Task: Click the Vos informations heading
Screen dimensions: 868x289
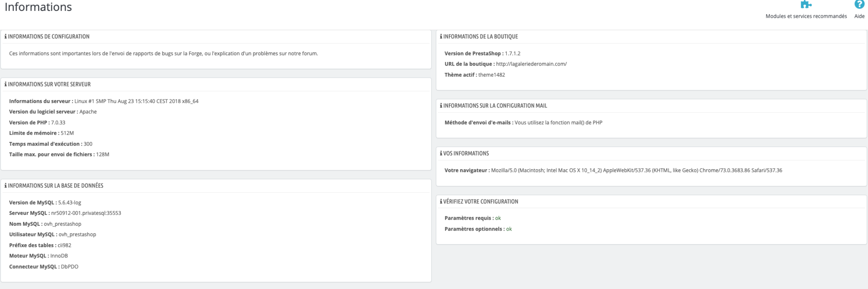Action: coord(466,154)
